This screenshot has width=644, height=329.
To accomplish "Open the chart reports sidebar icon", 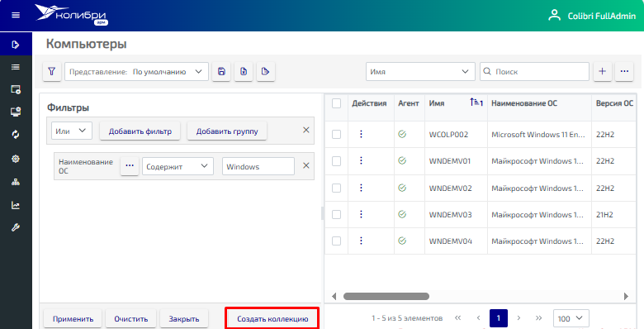I will [x=16, y=205].
